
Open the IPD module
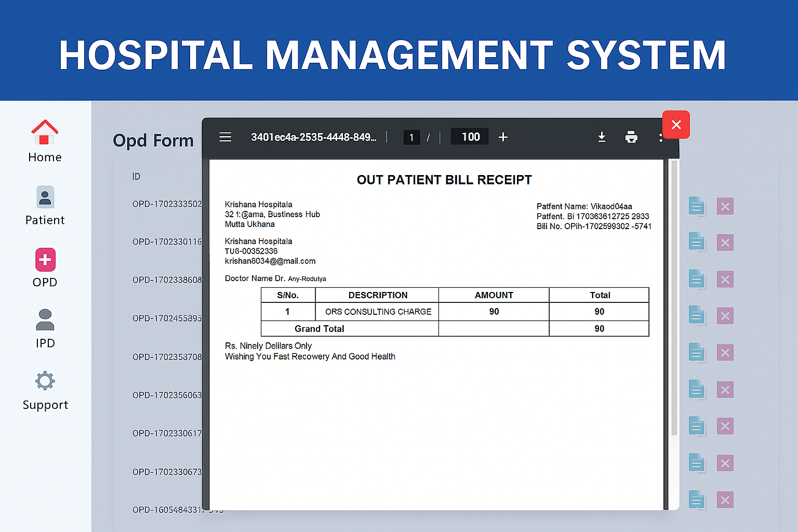(x=45, y=329)
